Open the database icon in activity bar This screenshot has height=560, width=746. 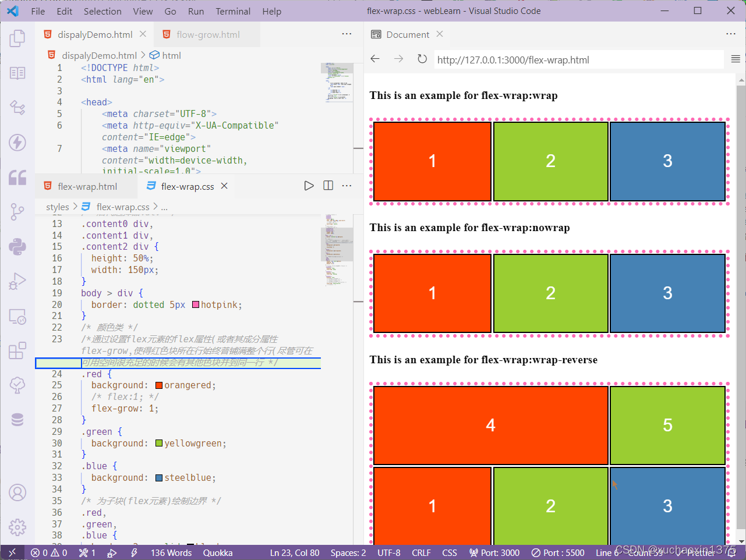(17, 420)
